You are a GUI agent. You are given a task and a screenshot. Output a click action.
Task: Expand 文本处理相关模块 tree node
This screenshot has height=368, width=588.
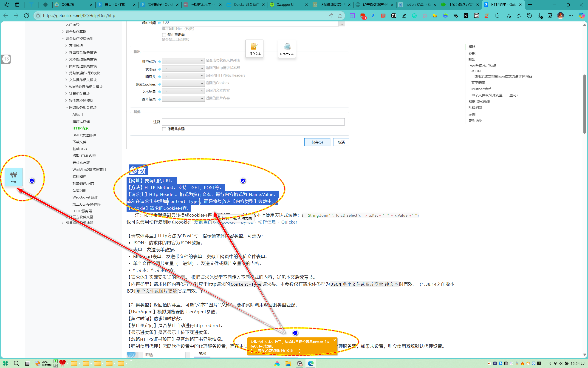(x=66, y=59)
